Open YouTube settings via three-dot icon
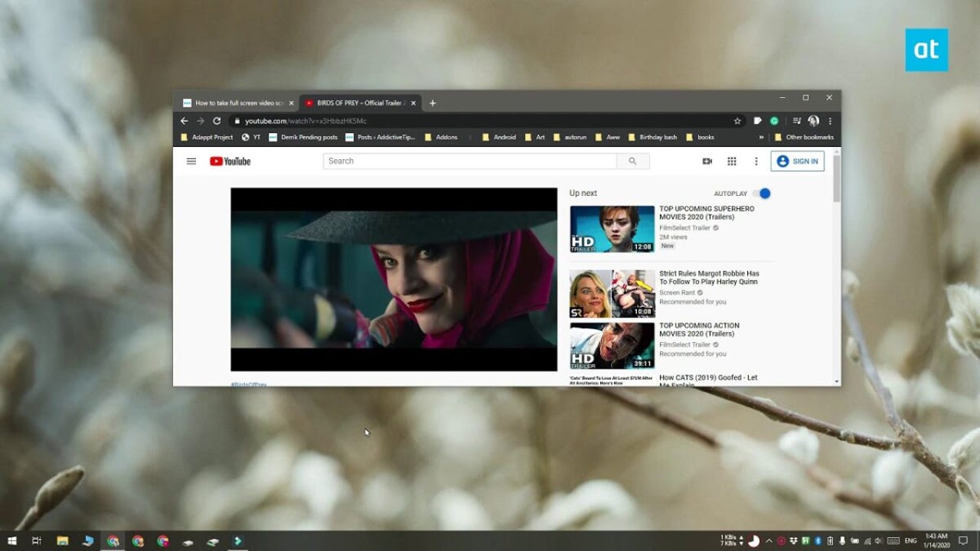This screenshot has width=980, height=551. point(756,161)
